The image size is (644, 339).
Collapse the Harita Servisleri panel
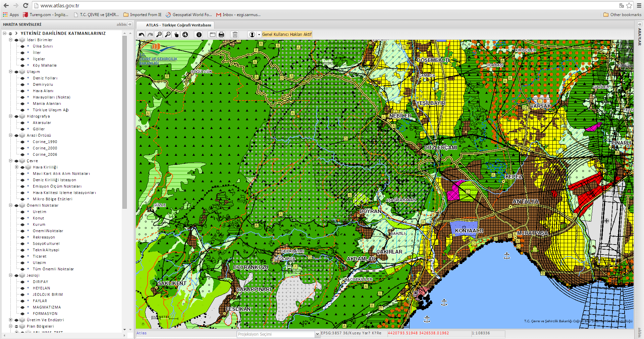click(x=130, y=24)
